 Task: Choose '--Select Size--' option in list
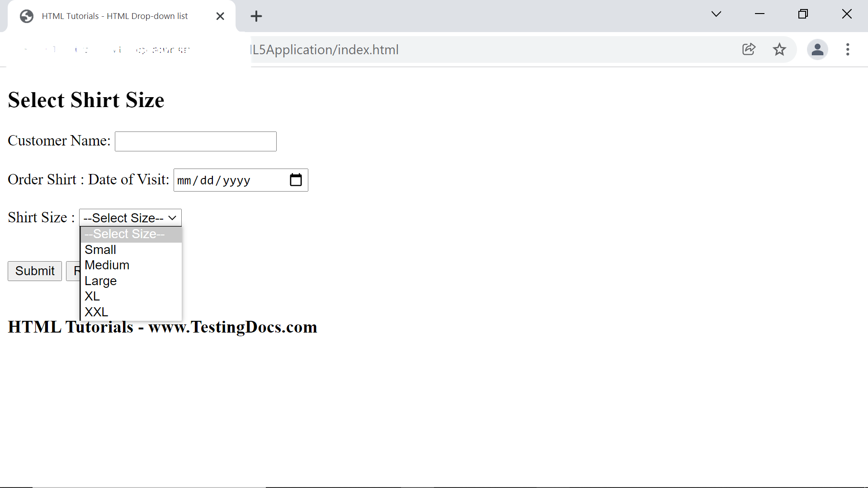click(x=131, y=234)
